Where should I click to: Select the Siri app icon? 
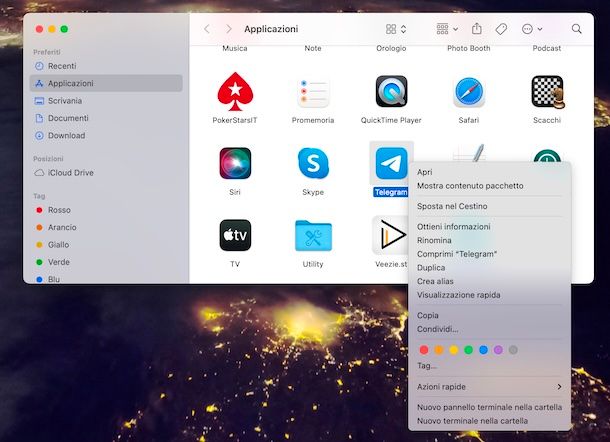(x=235, y=163)
